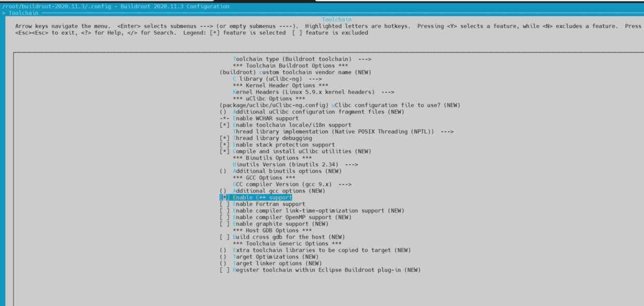
Task: Click the uClibc Options heading
Action: 269,99
